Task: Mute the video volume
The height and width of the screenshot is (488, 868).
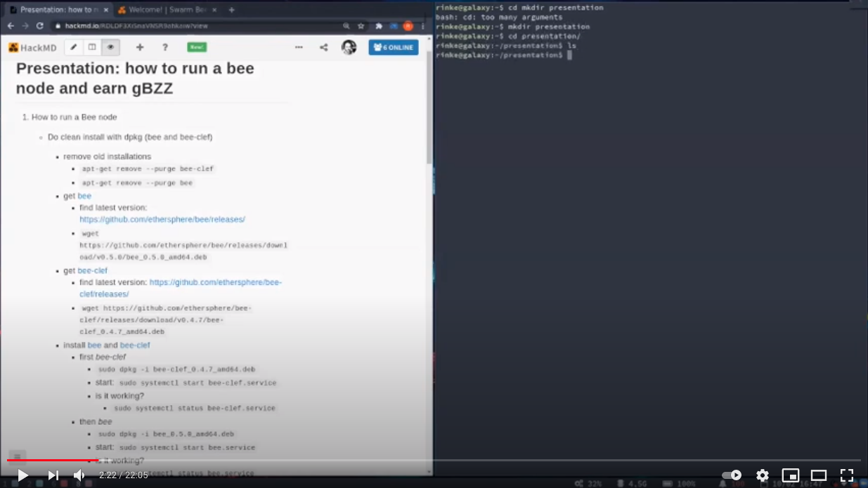Action: pyautogui.click(x=79, y=475)
